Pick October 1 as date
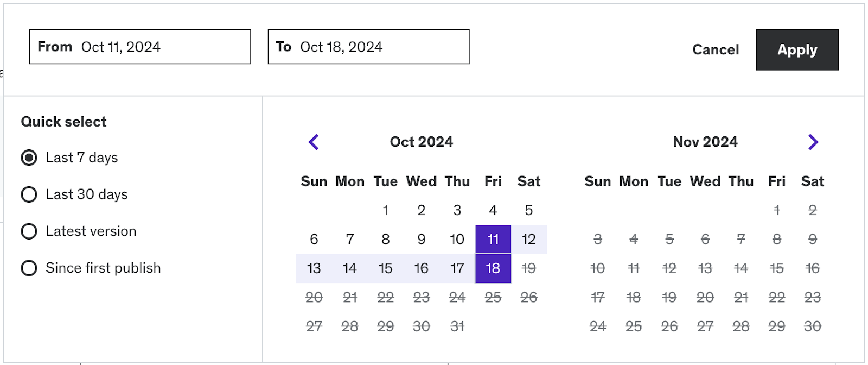Image resolution: width=868 pixels, height=365 pixels. tap(386, 210)
